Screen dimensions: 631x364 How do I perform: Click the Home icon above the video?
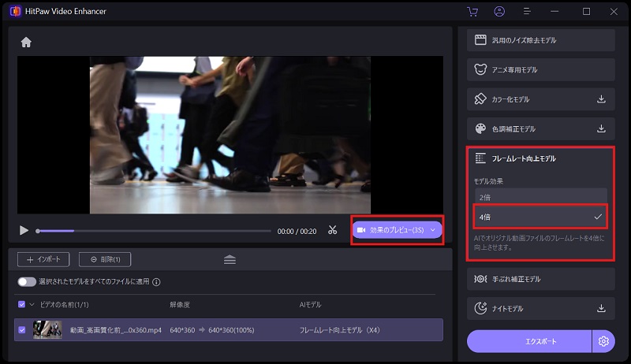coord(26,43)
